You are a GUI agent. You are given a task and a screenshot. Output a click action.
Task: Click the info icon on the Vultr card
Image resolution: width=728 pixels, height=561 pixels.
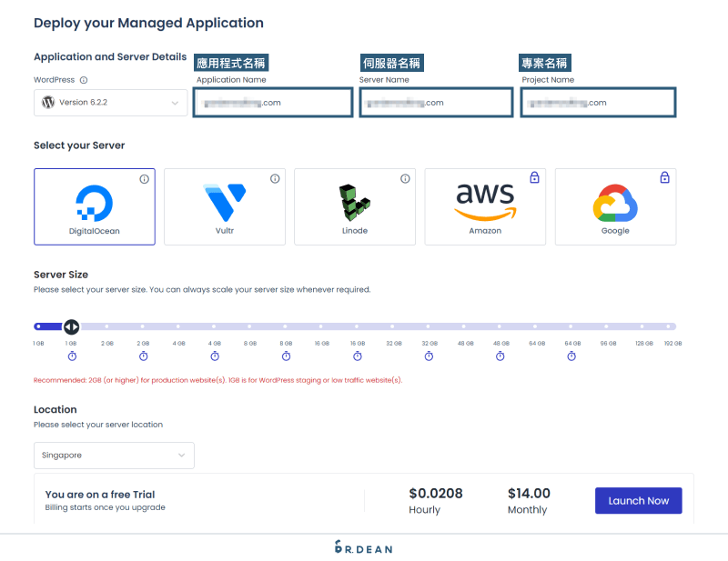tap(274, 179)
